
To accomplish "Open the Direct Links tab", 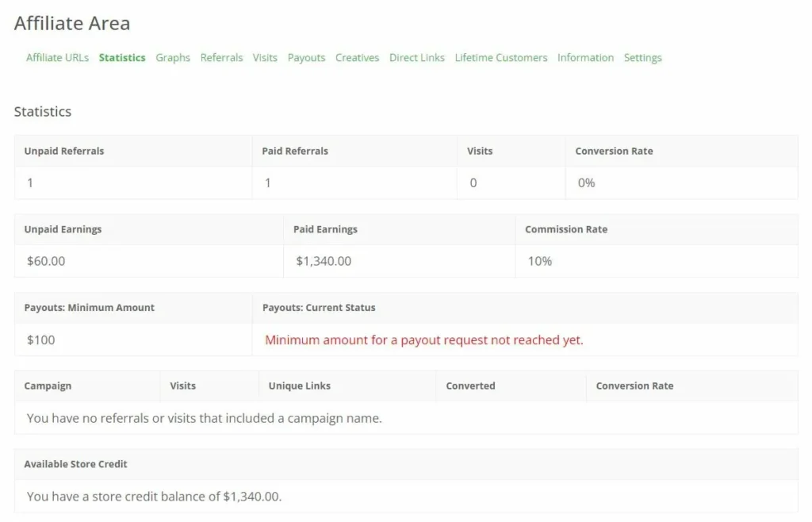I will click(417, 57).
